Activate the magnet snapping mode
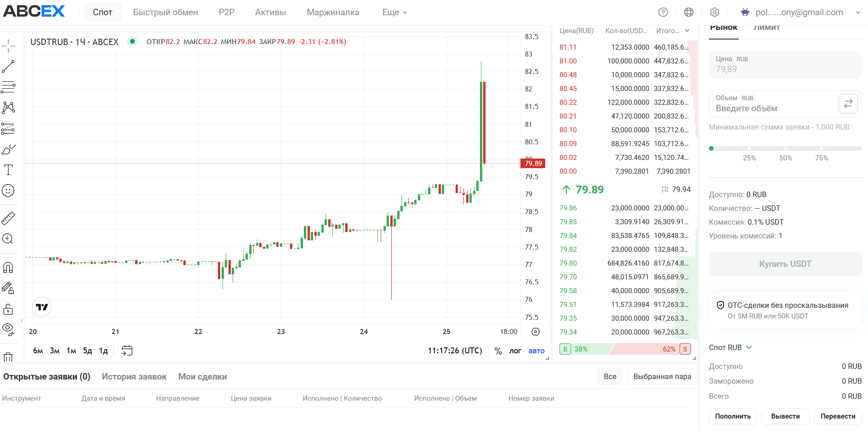The width and height of the screenshot is (868, 431). 8,267
